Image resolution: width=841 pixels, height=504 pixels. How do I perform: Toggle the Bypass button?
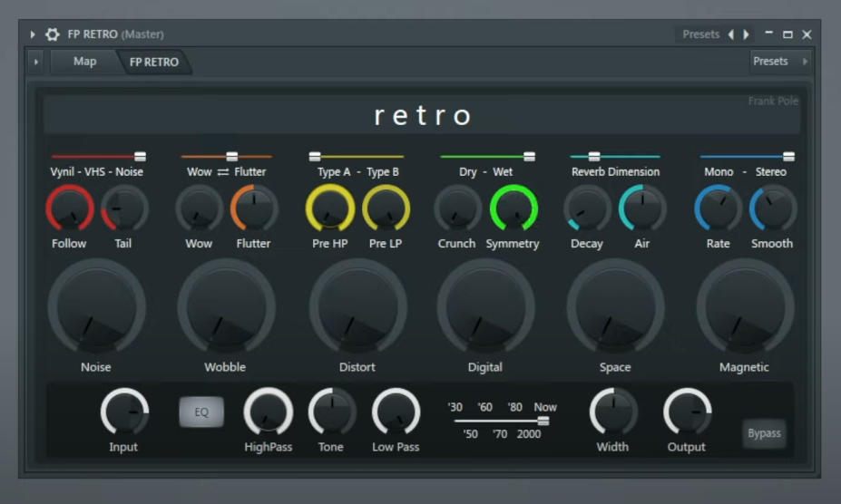click(x=764, y=433)
